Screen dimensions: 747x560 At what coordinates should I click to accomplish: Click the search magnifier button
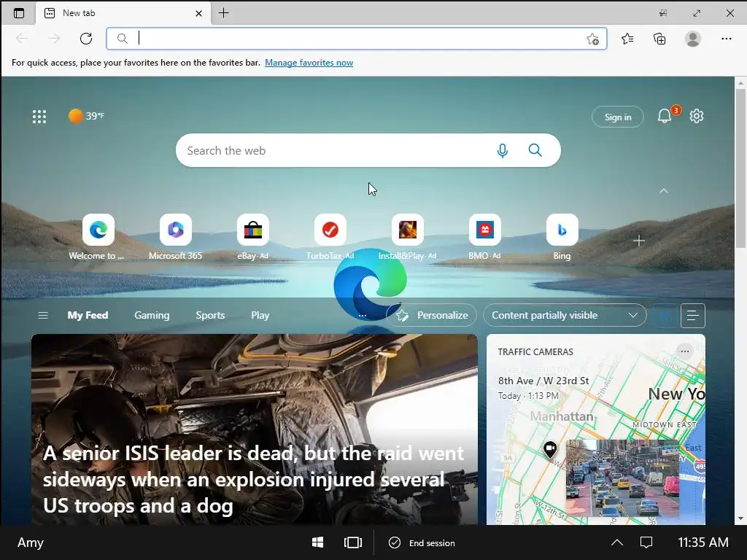coord(535,150)
